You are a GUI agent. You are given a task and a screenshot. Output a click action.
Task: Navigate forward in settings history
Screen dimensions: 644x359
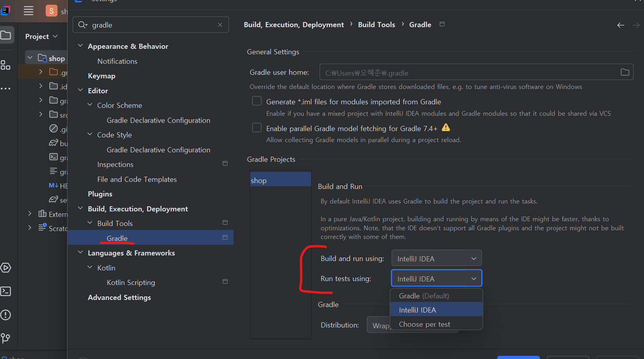636,25
